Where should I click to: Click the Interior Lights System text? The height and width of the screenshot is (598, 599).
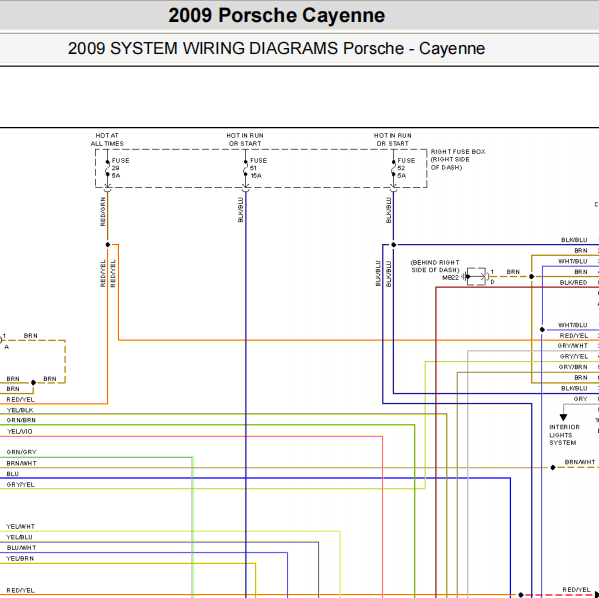click(x=565, y=435)
